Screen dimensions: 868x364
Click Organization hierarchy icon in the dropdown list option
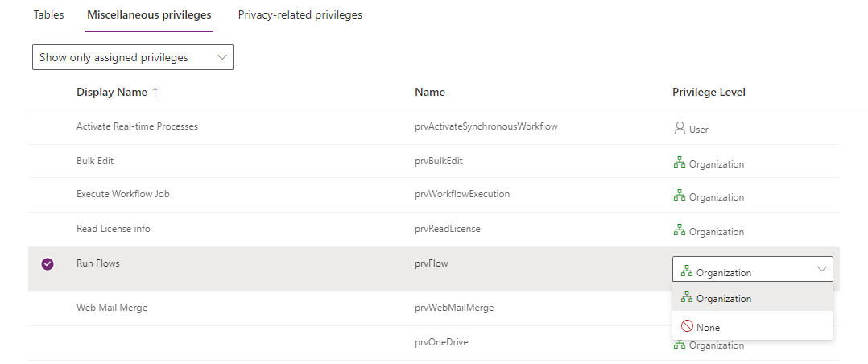pyautogui.click(x=687, y=297)
